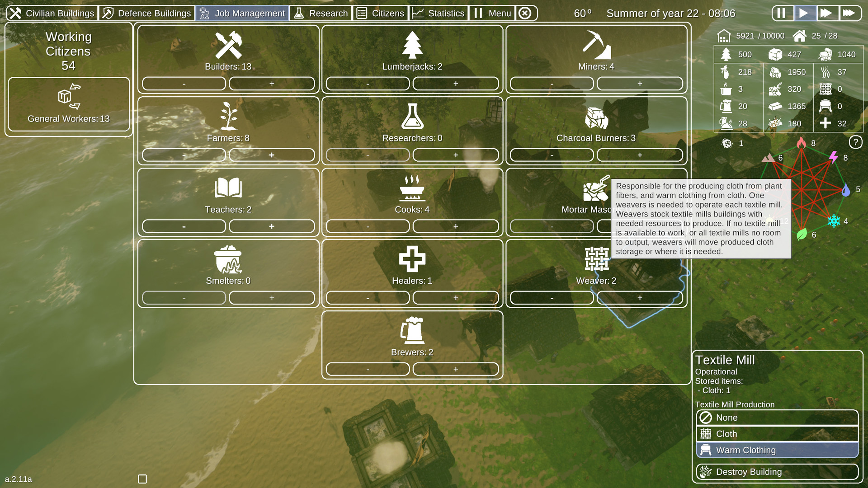Click the Builders hammer and saw icon
Image resolution: width=868 pixels, height=488 pixels.
click(x=228, y=45)
